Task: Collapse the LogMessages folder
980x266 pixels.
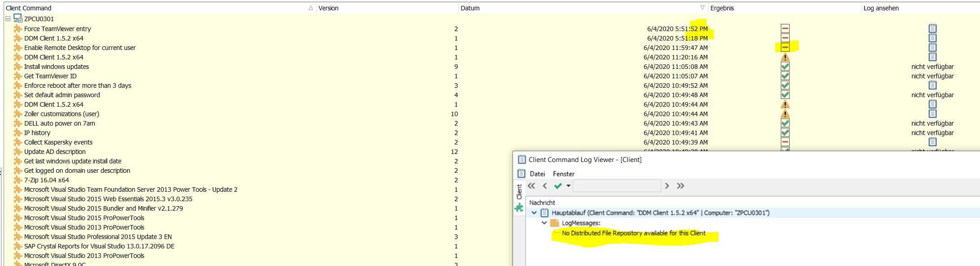Action: (544, 223)
